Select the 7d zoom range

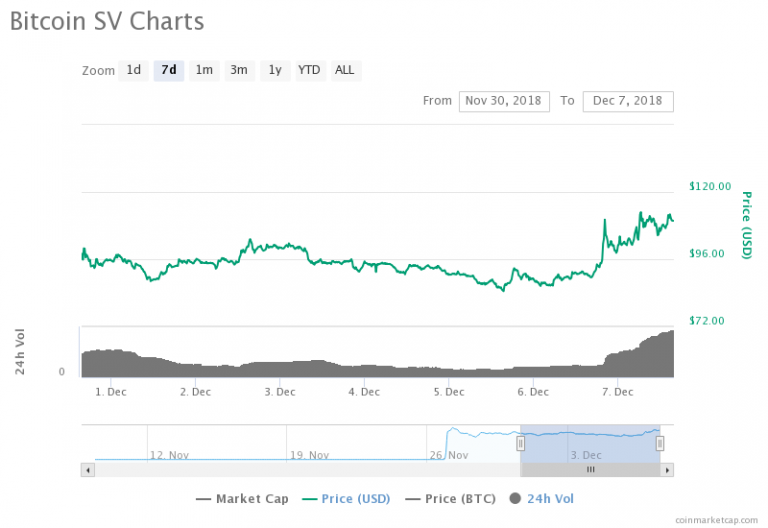[168, 71]
